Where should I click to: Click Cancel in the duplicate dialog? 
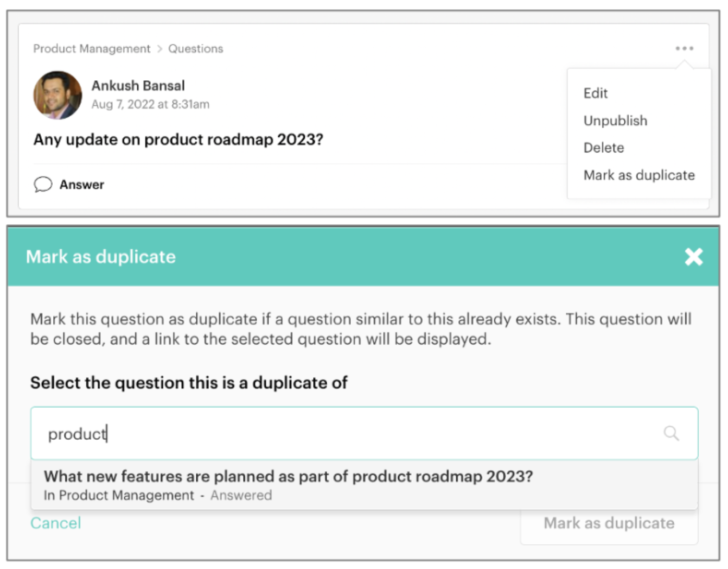coord(55,523)
